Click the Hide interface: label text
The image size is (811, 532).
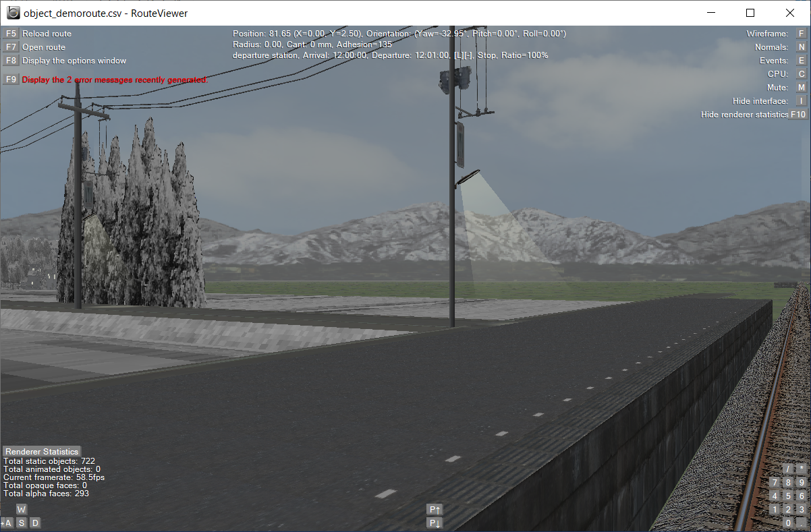point(760,100)
